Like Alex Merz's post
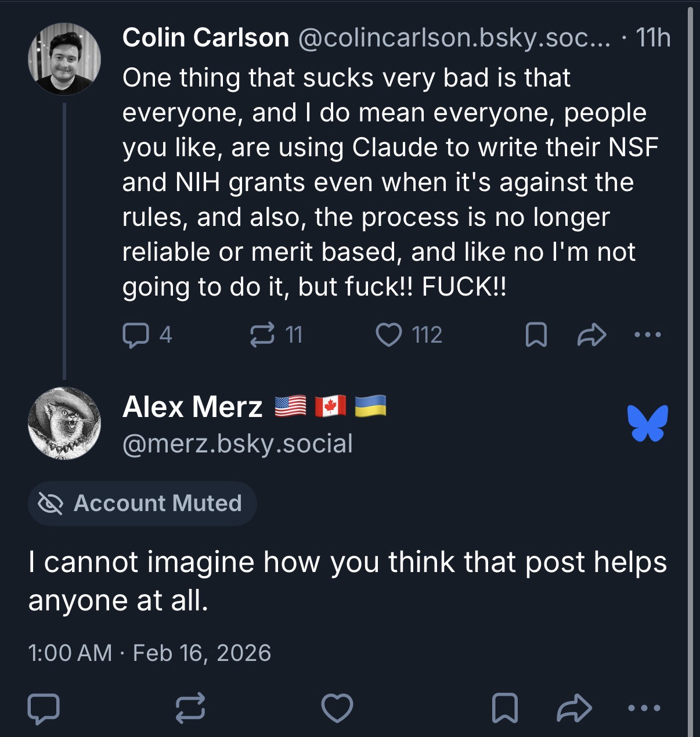Image resolution: width=700 pixels, height=737 pixels. point(337,708)
